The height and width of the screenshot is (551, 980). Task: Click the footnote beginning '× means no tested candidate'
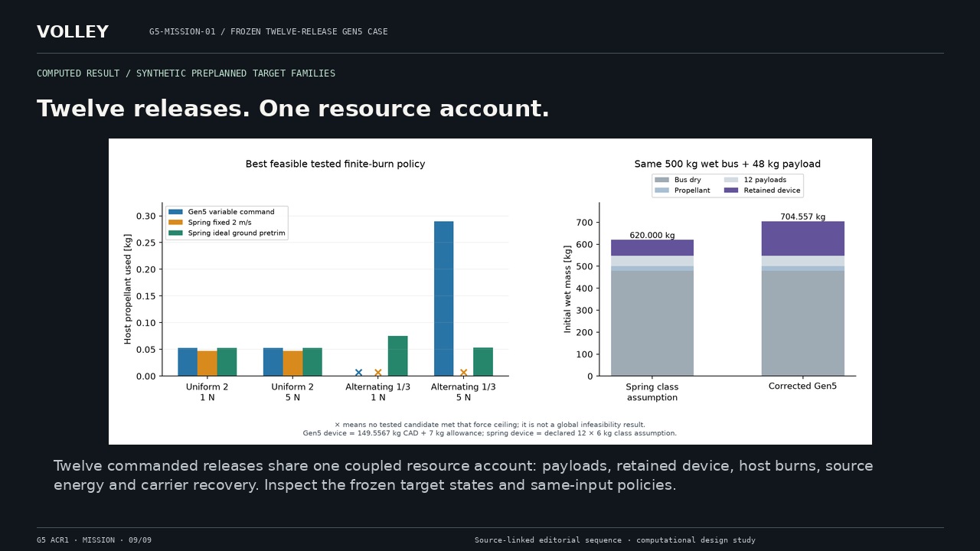490,425
